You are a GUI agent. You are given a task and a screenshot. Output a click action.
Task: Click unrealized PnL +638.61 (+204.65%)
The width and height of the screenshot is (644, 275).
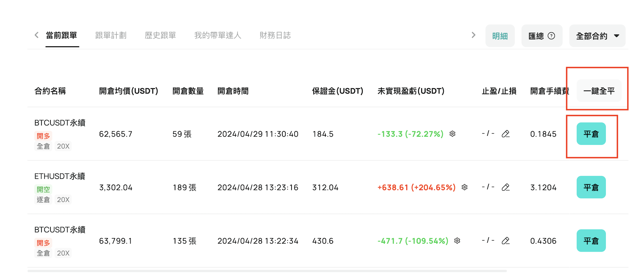[416, 187]
